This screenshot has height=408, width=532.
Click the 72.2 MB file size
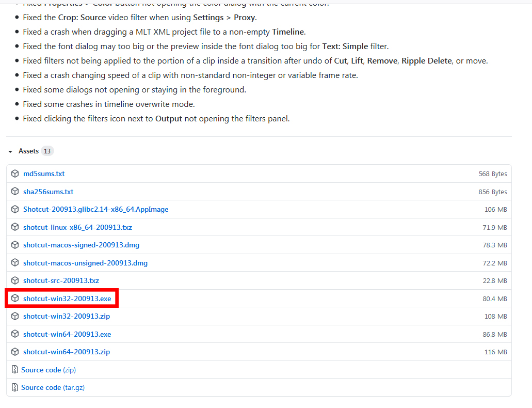pyautogui.click(x=495, y=263)
